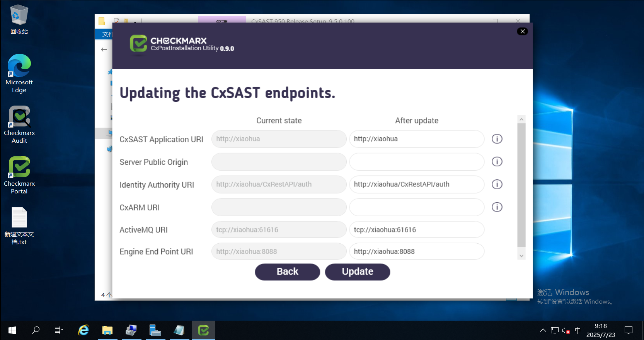Open Checkmarx Audit desktop shortcut
This screenshot has height=340, width=644.
click(19, 125)
